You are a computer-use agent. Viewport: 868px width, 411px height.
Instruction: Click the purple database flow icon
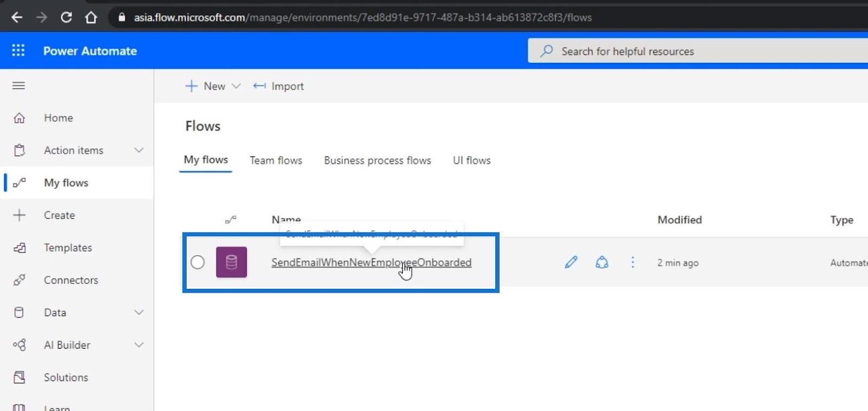(231, 262)
